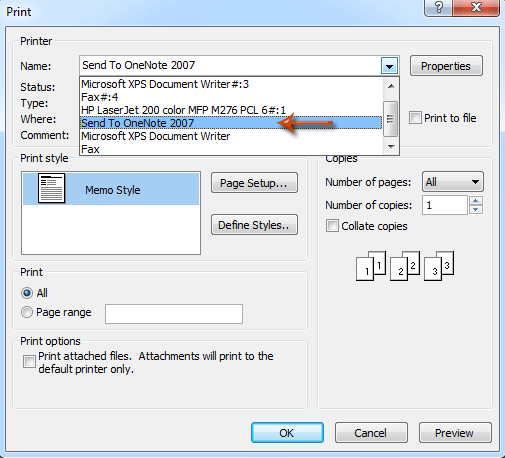Click the Preview button

point(455,433)
